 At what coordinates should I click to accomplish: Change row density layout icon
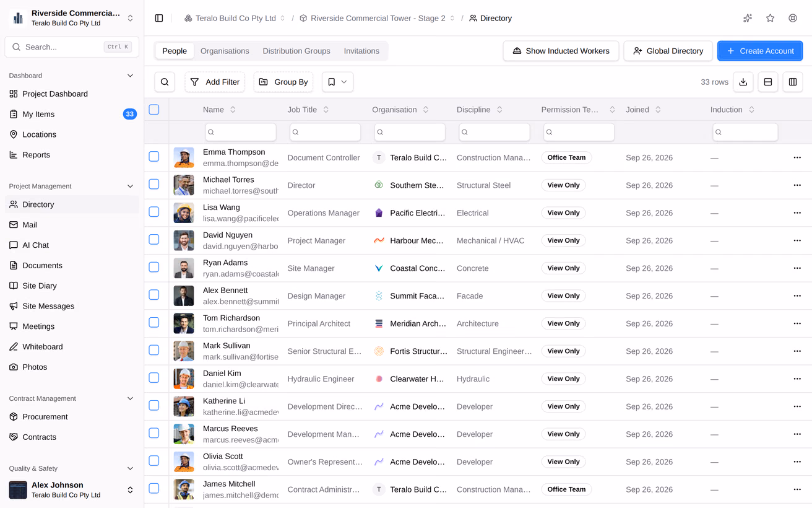coord(768,82)
